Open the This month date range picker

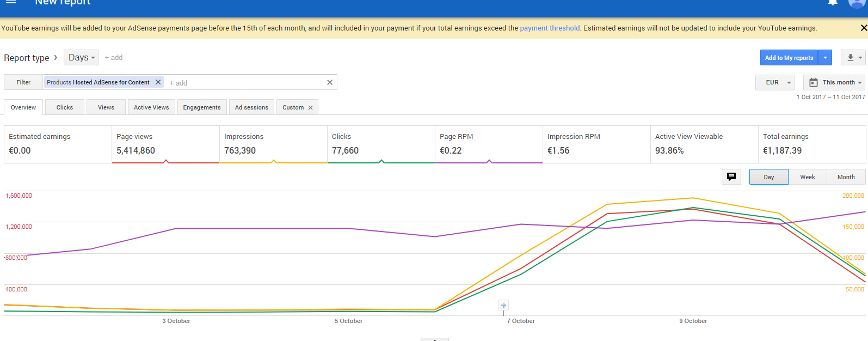tap(834, 83)
